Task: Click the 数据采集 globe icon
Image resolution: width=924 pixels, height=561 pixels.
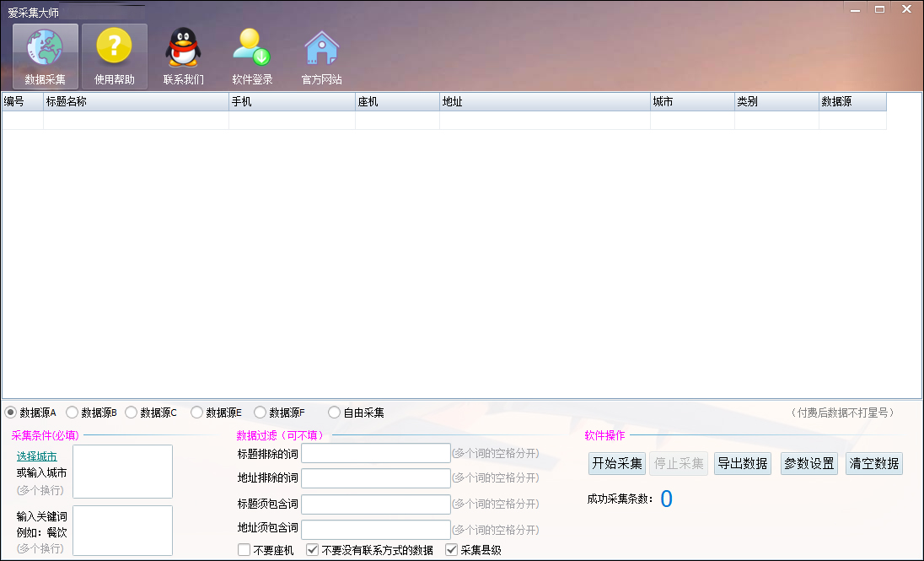Action: pos(44,55)
